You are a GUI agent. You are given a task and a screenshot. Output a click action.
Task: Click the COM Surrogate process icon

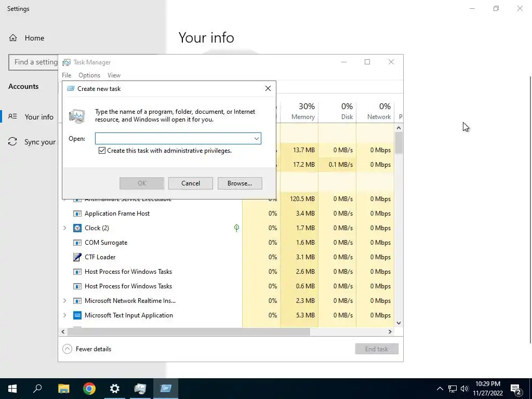77,243
